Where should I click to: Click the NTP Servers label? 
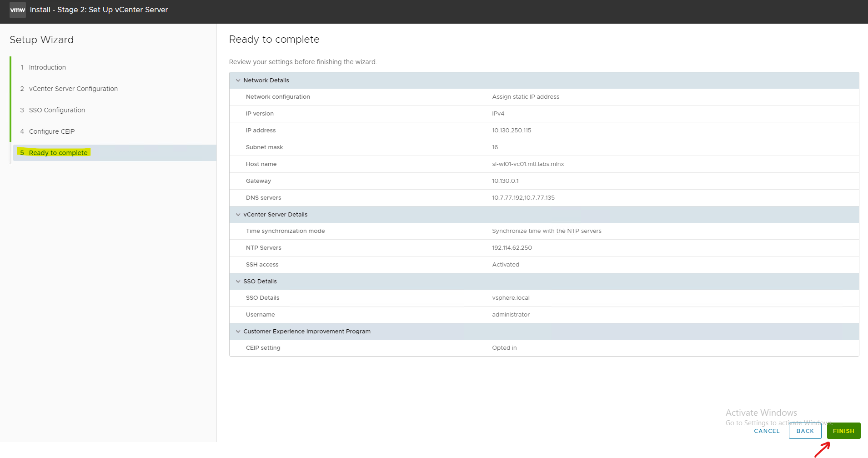[263, 248]
